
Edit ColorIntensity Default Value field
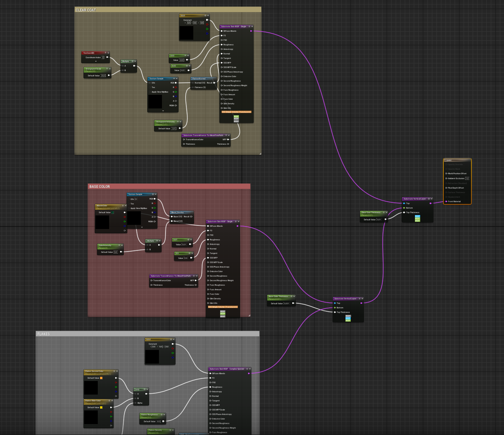[116, 252]
